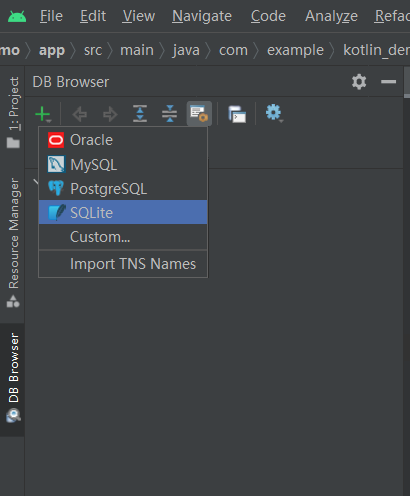Click the DB Browser panel title
410x496 pixels.
71,82
